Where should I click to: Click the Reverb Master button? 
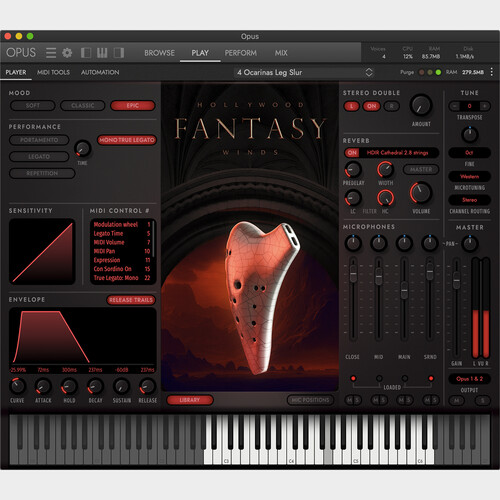coord(421,170)
